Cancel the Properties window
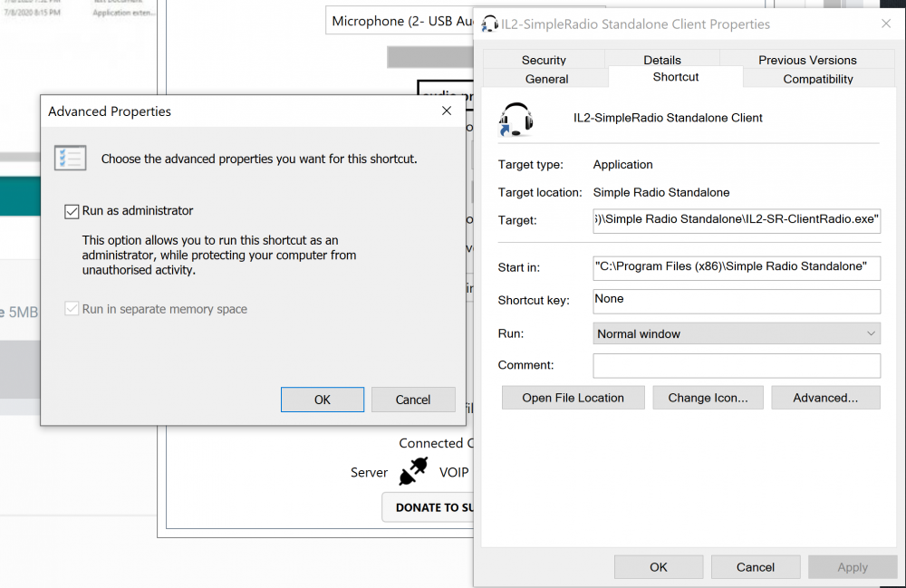This screenshot has height=588, width=906. click(756, 567)
